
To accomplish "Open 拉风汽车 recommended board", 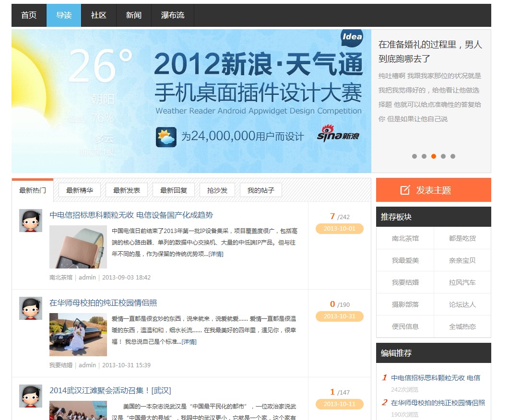I will coord(462,282).
